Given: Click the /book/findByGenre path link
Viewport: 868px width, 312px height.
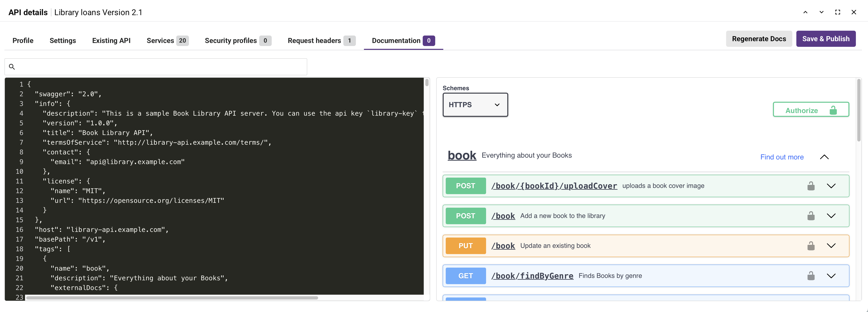Looking at the screenshot, I should coord(532,276).
